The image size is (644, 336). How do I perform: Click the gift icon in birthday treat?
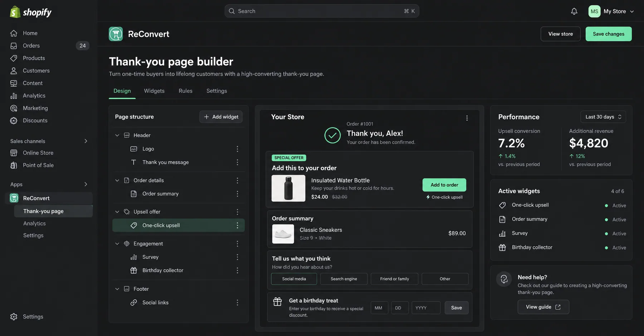[277, 302]
